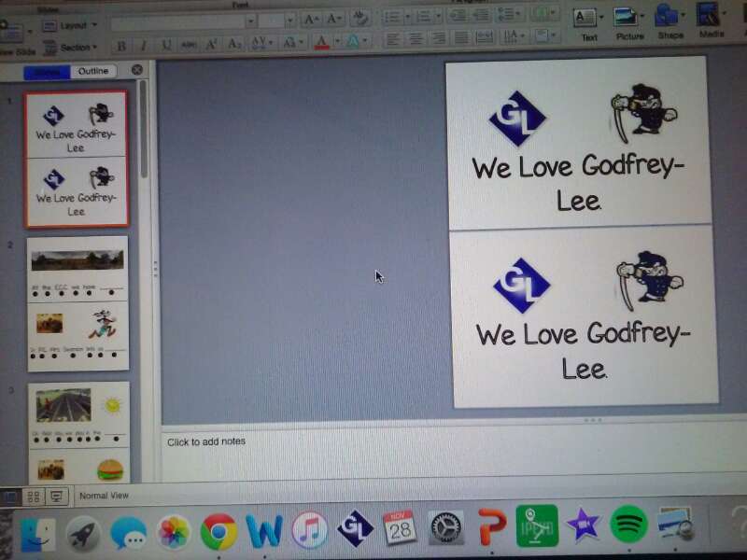This screenshot has height=560, width=747.
Task: Switch to Slides tab in pane
Action: click(48, 73)
